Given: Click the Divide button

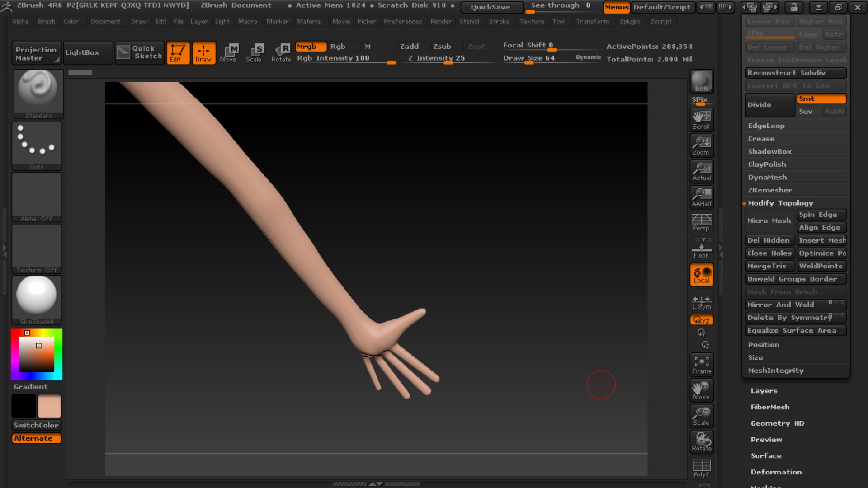Looking at the screenshot, I should click(770, 105).
